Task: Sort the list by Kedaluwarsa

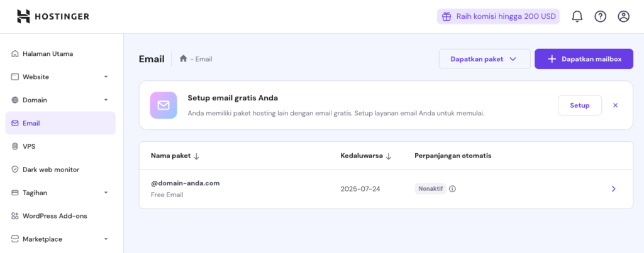Action: 366,156
